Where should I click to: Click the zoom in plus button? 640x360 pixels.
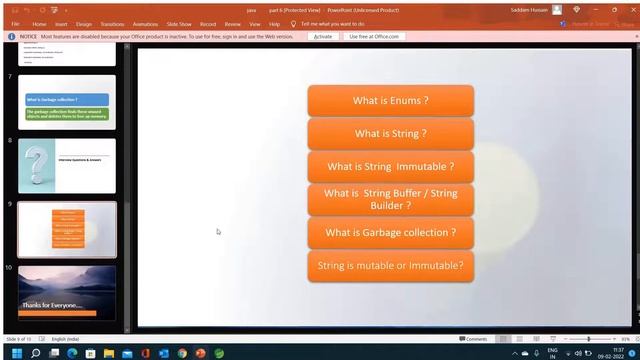614,339
